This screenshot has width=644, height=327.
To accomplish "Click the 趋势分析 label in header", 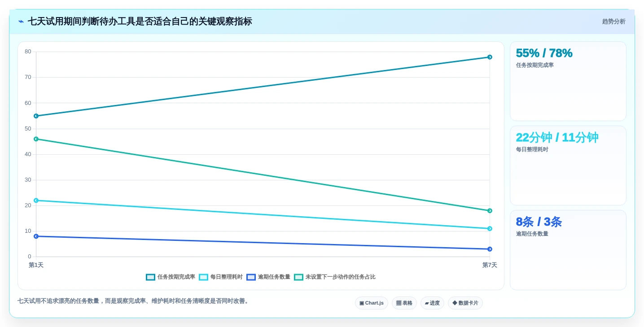I will point(613,22).
